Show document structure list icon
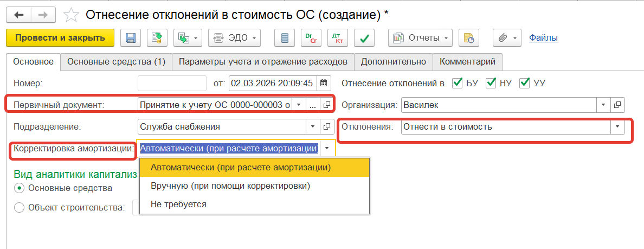The height and width of the screenshot is (249, 644). click(x=285, y=38)
